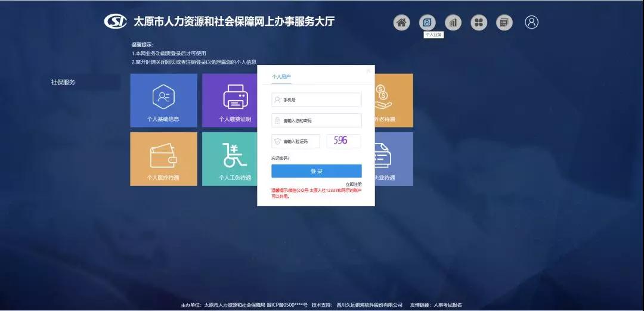The height and width of the screenshot is (311, 644).
Task: Focus the 手机号 input field
Action: point(319,100)
